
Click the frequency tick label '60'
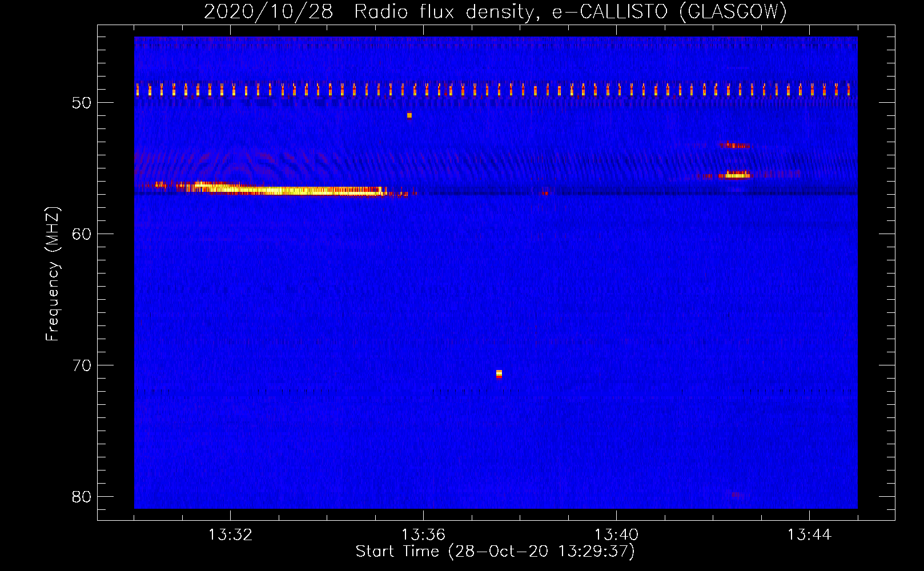click(x=82, y=234)
